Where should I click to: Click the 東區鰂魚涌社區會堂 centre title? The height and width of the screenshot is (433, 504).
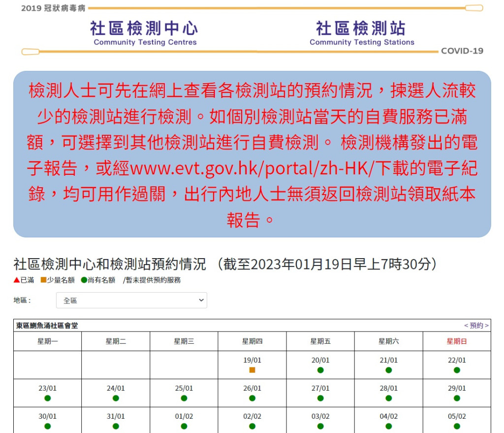47,326
